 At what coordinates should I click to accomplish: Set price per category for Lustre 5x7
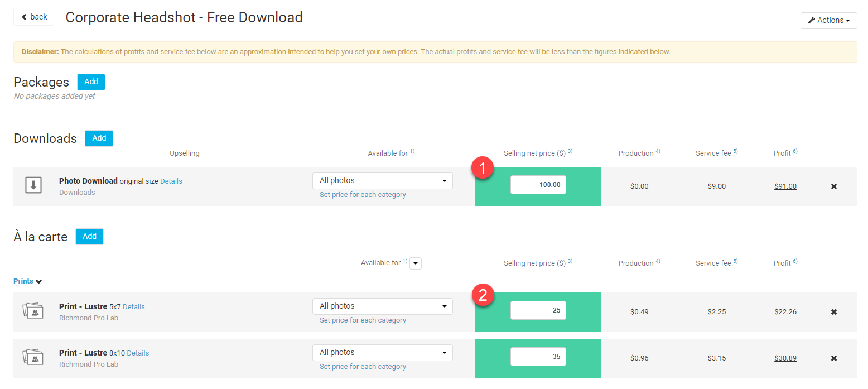363,320
